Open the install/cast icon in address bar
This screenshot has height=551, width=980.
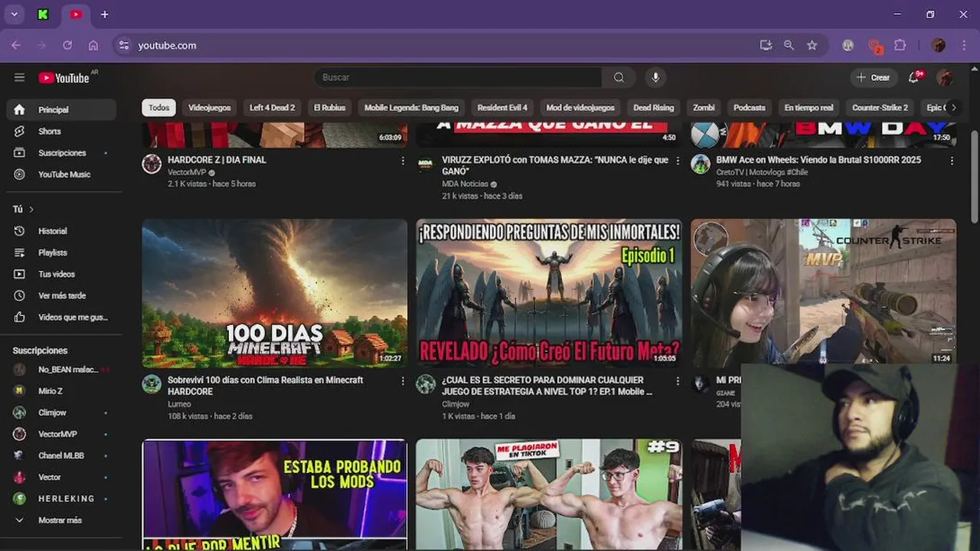click(766, 45)
